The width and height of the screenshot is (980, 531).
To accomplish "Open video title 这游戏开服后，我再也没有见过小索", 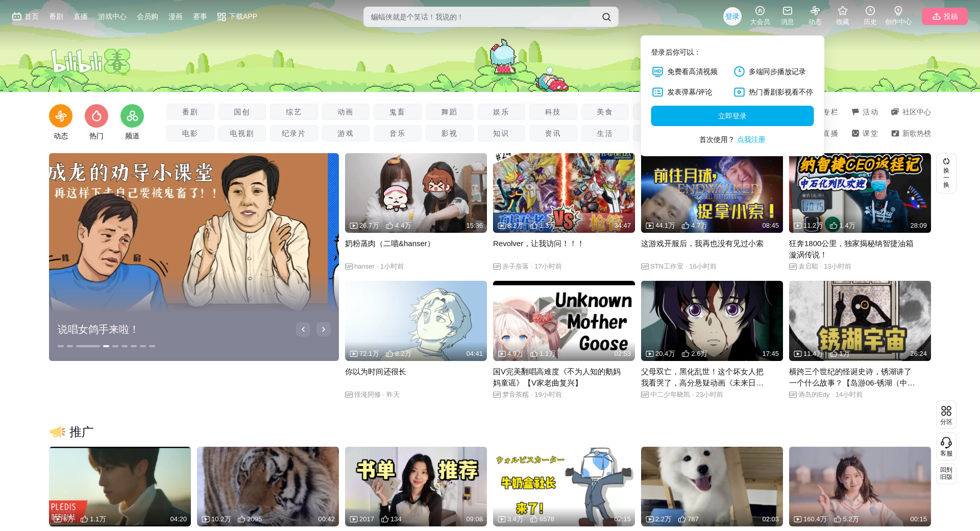I will 702,244.
